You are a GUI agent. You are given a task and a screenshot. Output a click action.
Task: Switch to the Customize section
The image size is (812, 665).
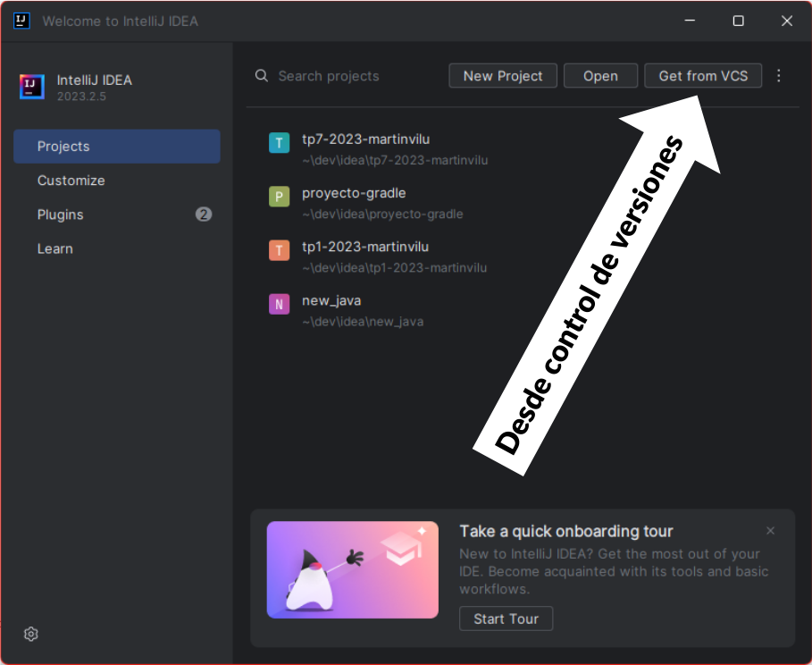coord(71,181)
